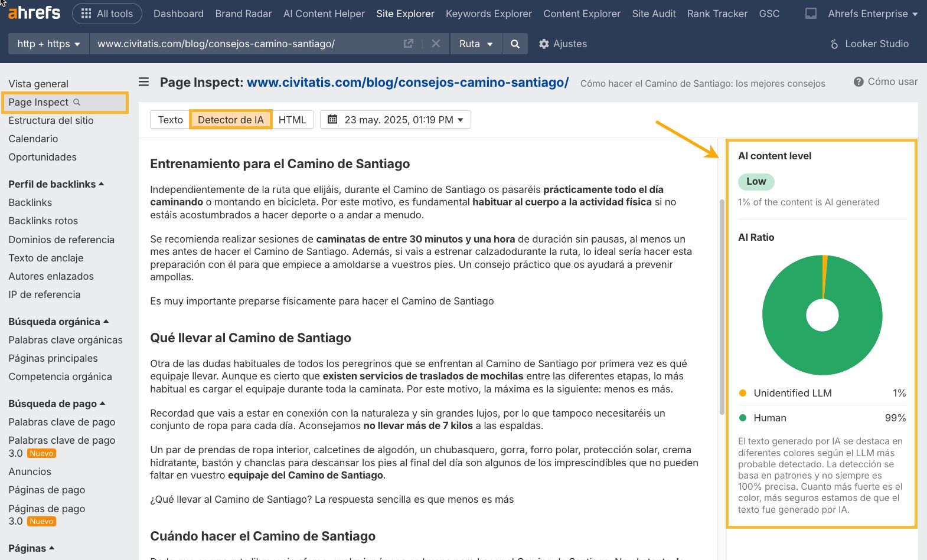927x560 pixels.
Task: Open the Ahrefs Enterprise account dropdown
Action: click(x=873, y=14)
